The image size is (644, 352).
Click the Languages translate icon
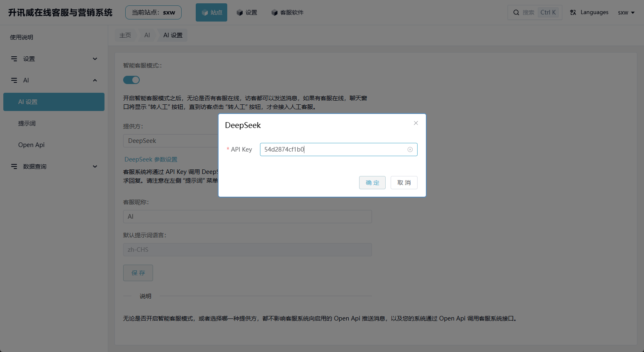(x=573, y=12)
